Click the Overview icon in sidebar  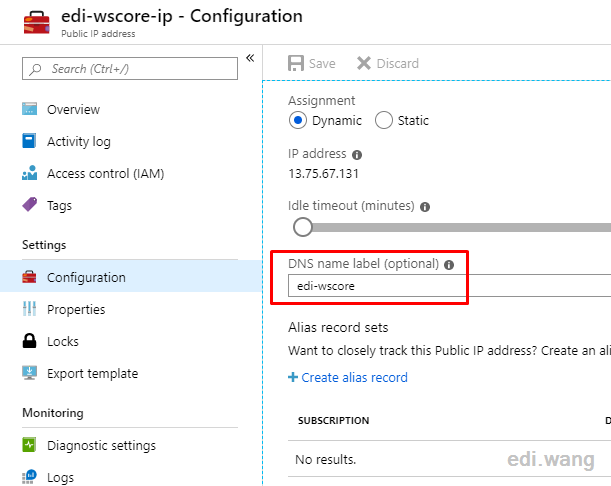click(x=30, y=109)
